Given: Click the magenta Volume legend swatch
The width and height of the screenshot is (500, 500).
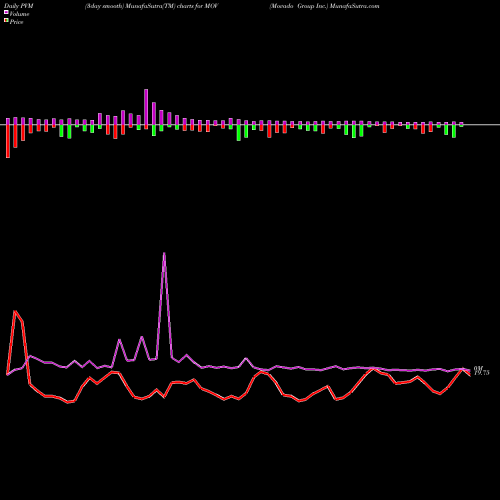Looking at the screenshot, I should click(x=6, y=13).
